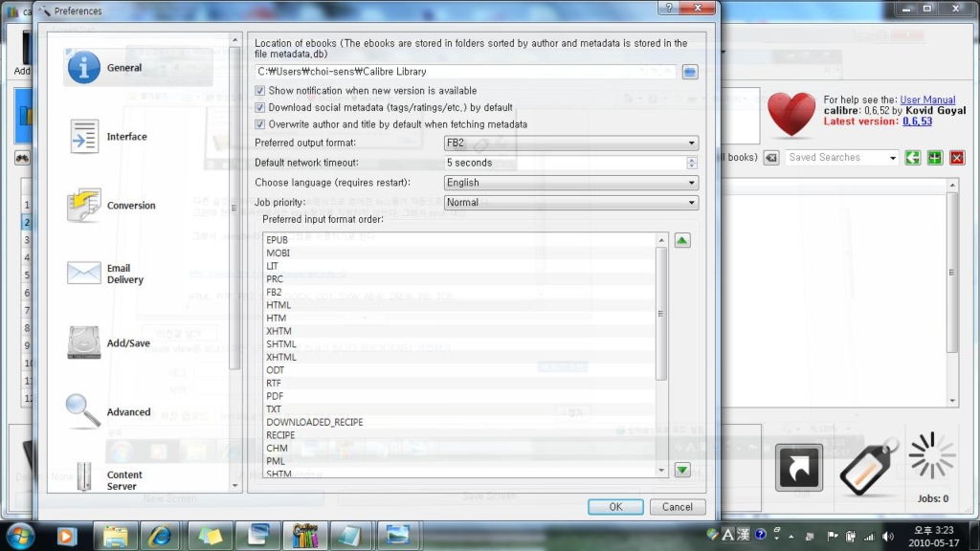This screenshot has height=551, width=980.
Task: Select CHM in input format list
Action: pyautogui.click(x=460, y=448)
